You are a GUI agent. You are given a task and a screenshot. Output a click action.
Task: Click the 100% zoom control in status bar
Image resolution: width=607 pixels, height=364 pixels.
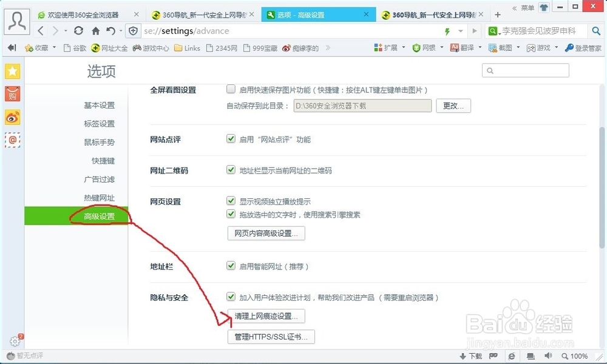coord(574,356)
